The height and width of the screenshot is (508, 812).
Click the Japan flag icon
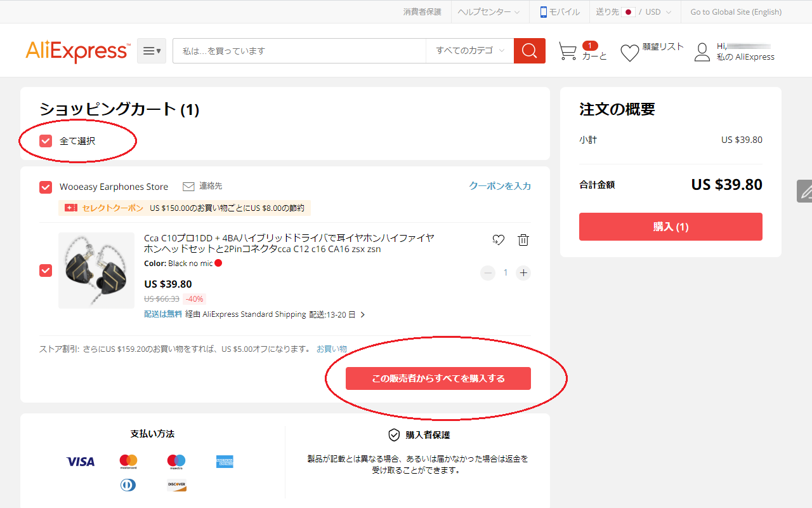click(628, 12)
